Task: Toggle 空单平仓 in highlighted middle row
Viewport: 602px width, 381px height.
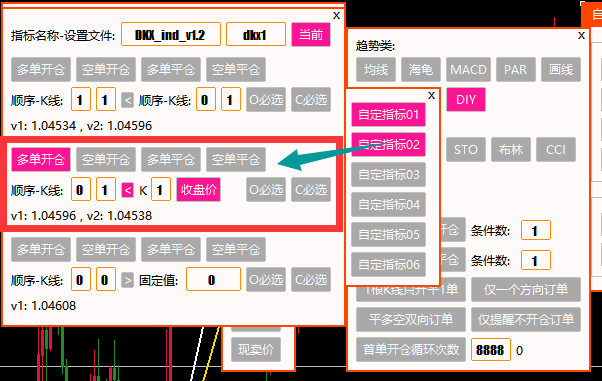Action: tap(236, 159)
